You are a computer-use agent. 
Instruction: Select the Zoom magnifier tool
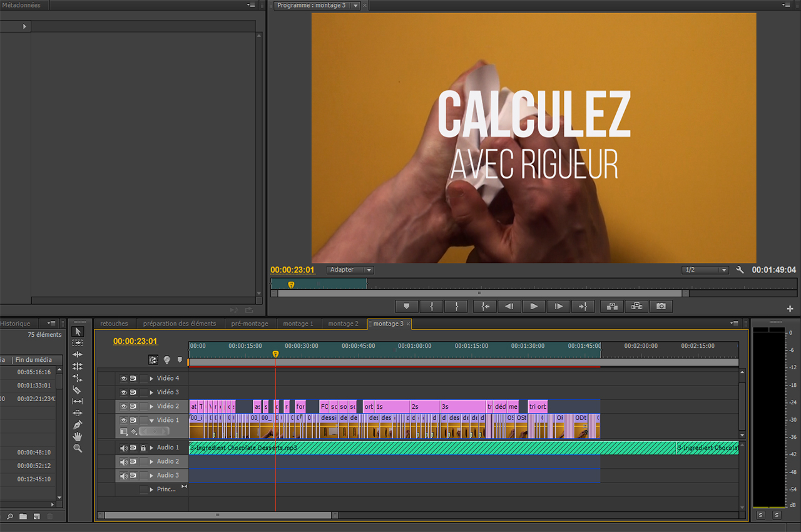tap(78, 448)
